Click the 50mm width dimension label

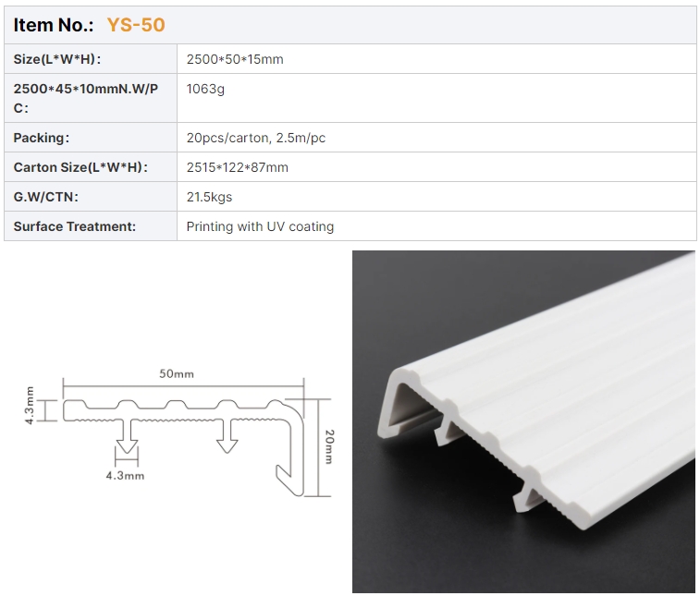pyautogui.click(x=177, y=374)
